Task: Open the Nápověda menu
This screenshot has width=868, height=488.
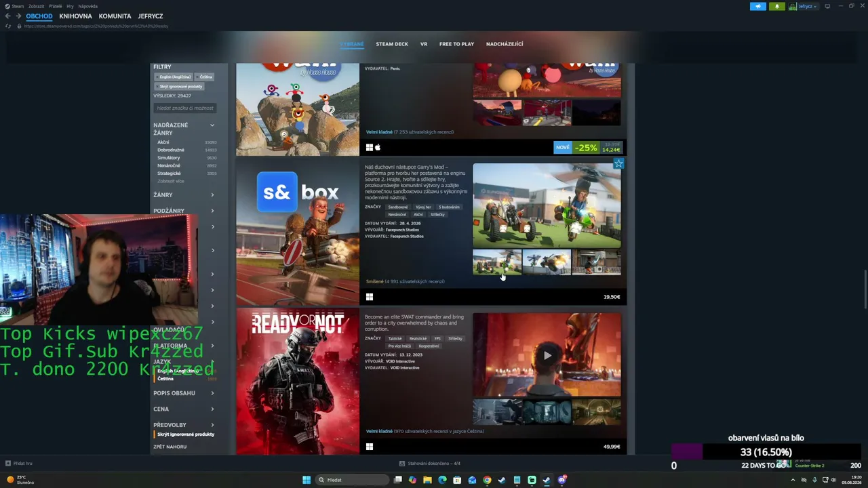Action: pyautogui.click(x=87, y=6)
